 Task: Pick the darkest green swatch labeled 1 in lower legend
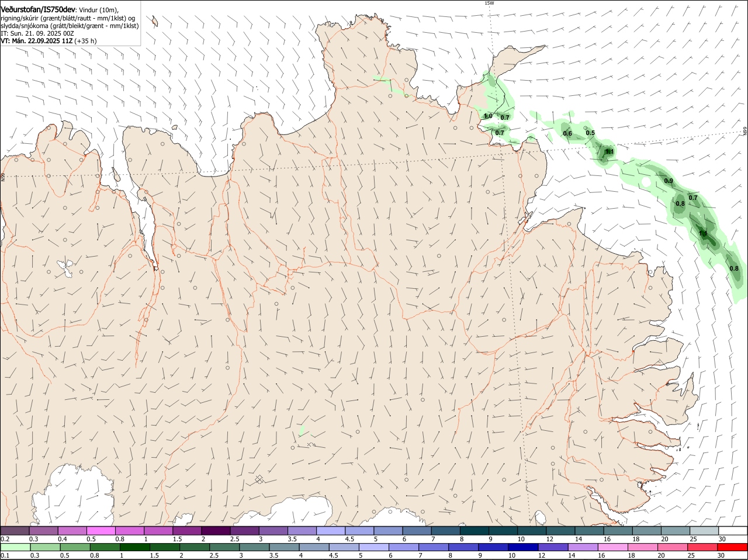(x=134, y=547)
